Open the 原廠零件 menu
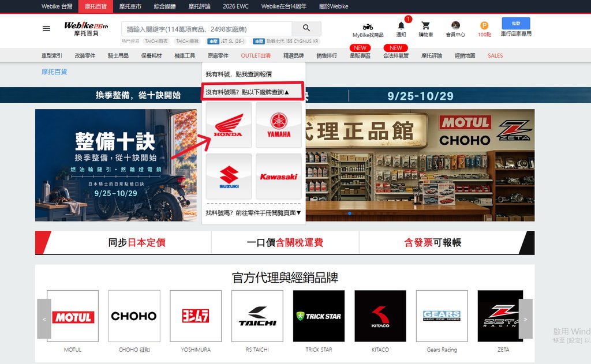This screenshot has width=591, height=364. point(218,55)
